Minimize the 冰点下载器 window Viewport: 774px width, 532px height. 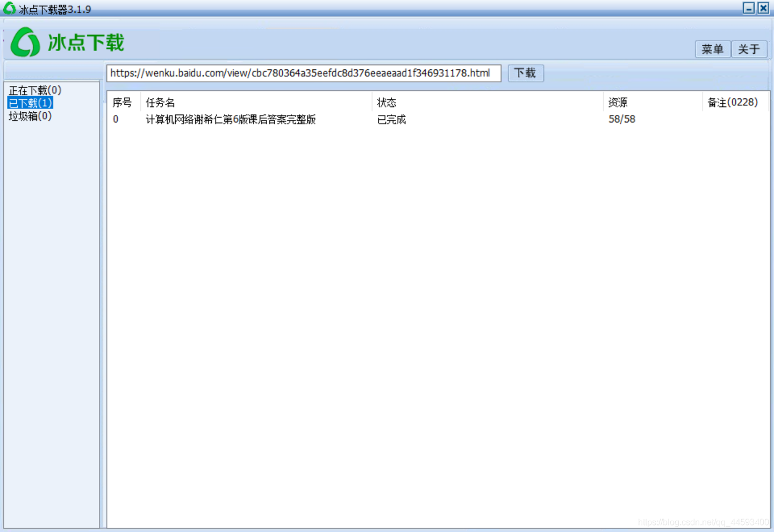749,8
